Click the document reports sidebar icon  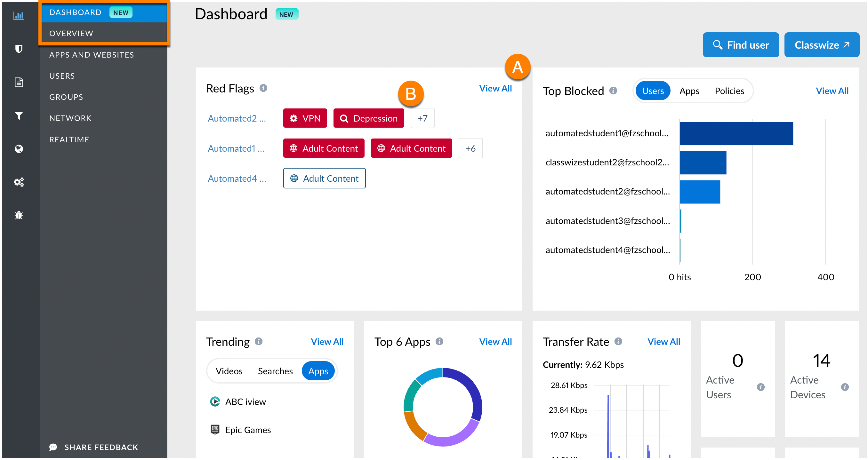tap(19, 82)
